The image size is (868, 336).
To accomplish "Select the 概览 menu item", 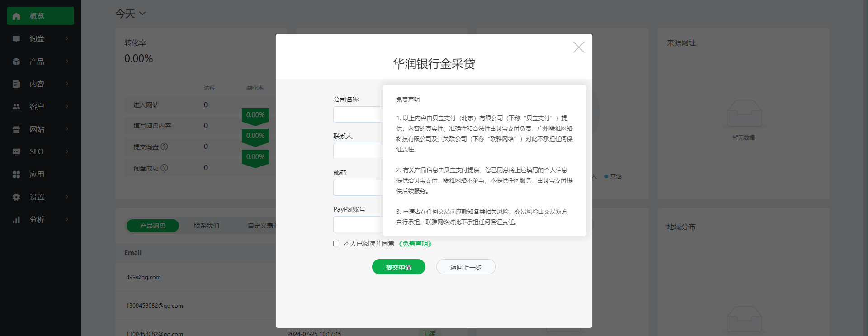I will tap(41, 16).
